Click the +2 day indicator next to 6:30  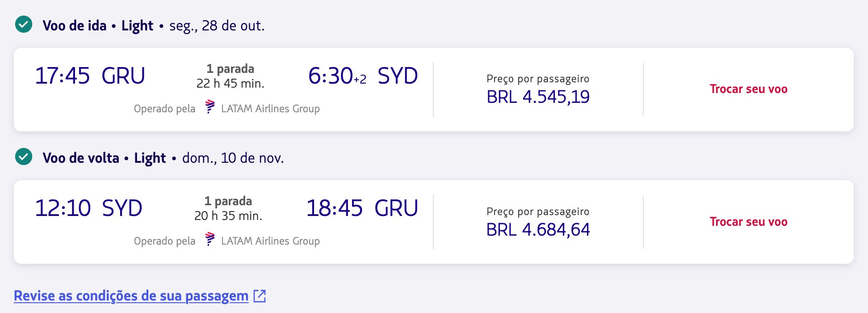coord(360,80)
